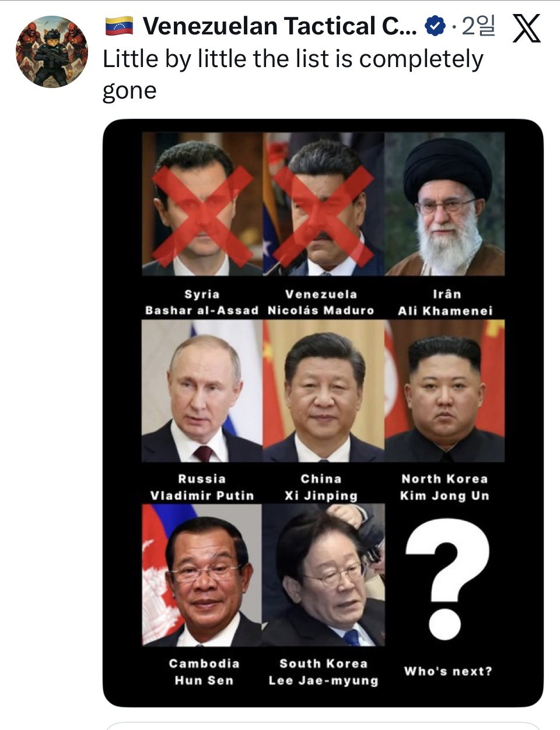Click the 'North Korea Kim Jong Un' caption text
Viewport: 560px width, 730px height.
444,487
